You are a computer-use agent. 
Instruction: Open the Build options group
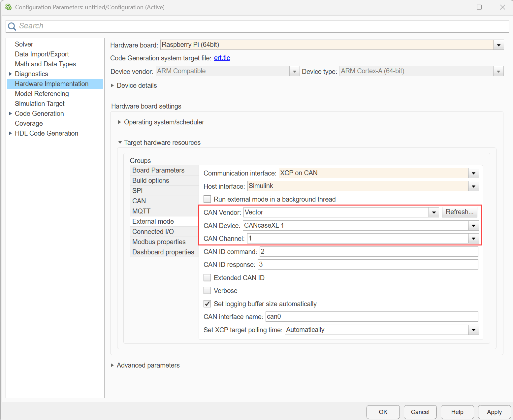pos(164,180)
